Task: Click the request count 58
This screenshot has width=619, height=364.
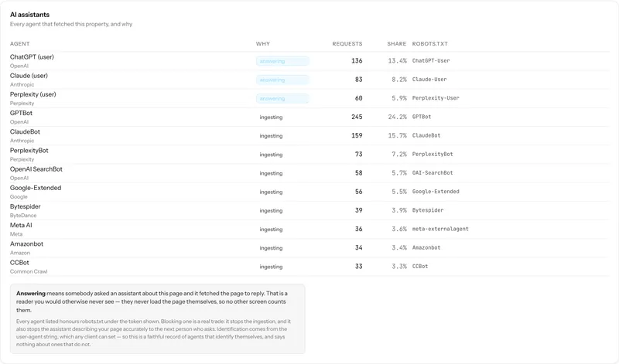Action: pos(359,173)
